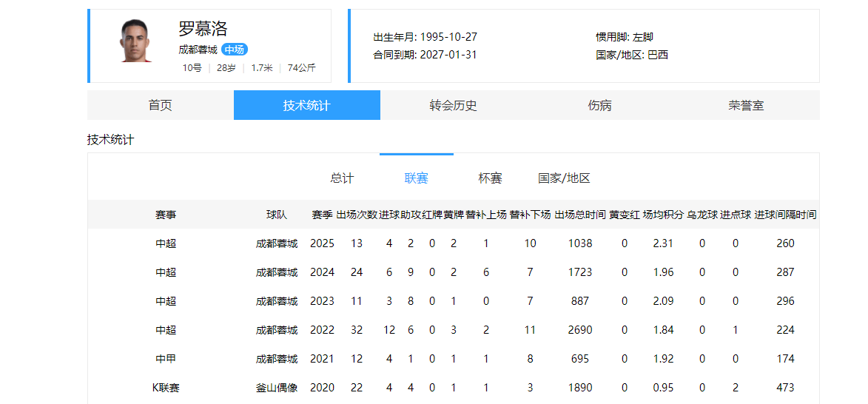
Task: Click 釜山偶像 team name
Action: point(277,388)
